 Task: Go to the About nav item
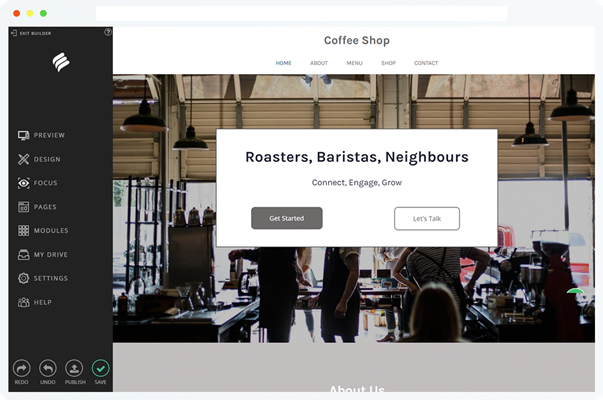(x=319, y=63)
